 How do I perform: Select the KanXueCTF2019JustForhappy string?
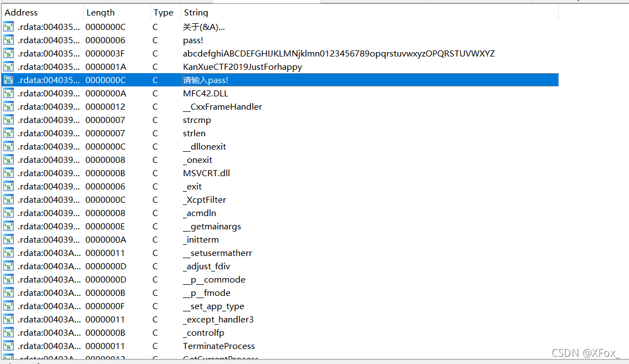coord(242,66)
